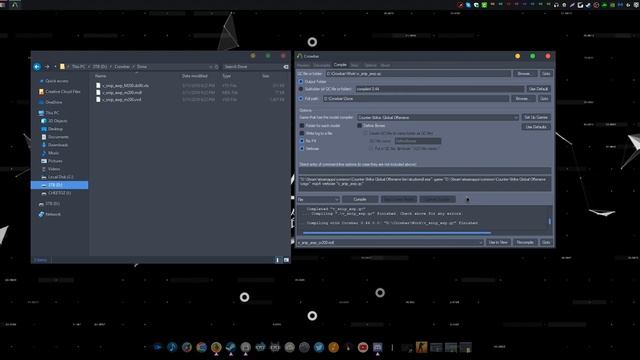Viewport: 640px width, 360px height.
Task: Open Downloads folder in sidebar
Action: 55,145
